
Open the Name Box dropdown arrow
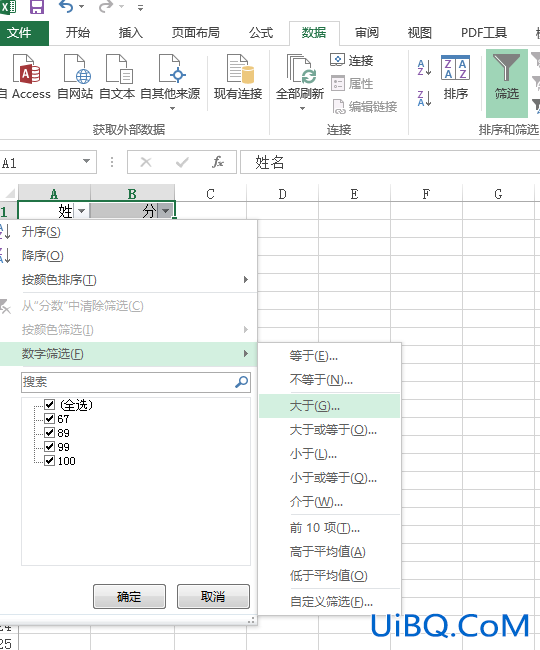[x=86, y=161]
